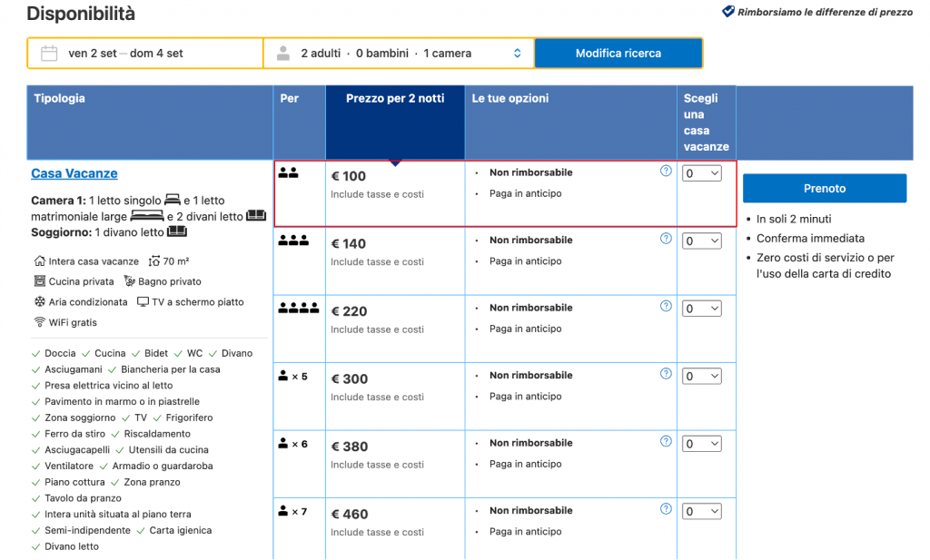Viewport: 930px width, 560px height.
Task: Expand the guests and rooms selector
Action: coord(399,54)
